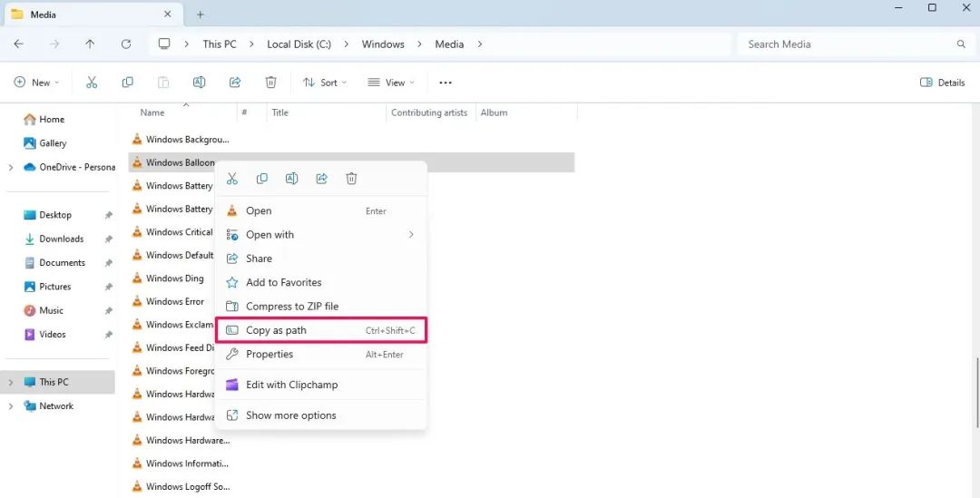Image resolution: width=980 pixels, height=498 pixels.
Task: Toggle the Details pane button
Action: (x=943, y=83)
